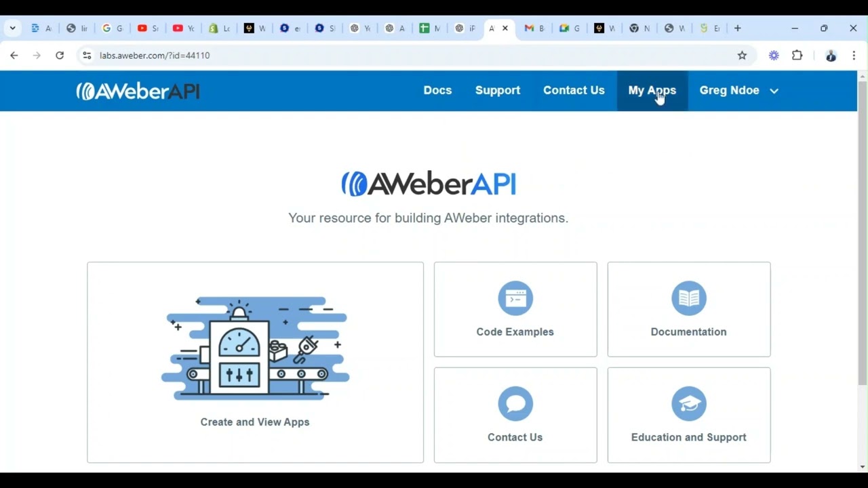Minimize the Chrome window

tap(795, 28)
